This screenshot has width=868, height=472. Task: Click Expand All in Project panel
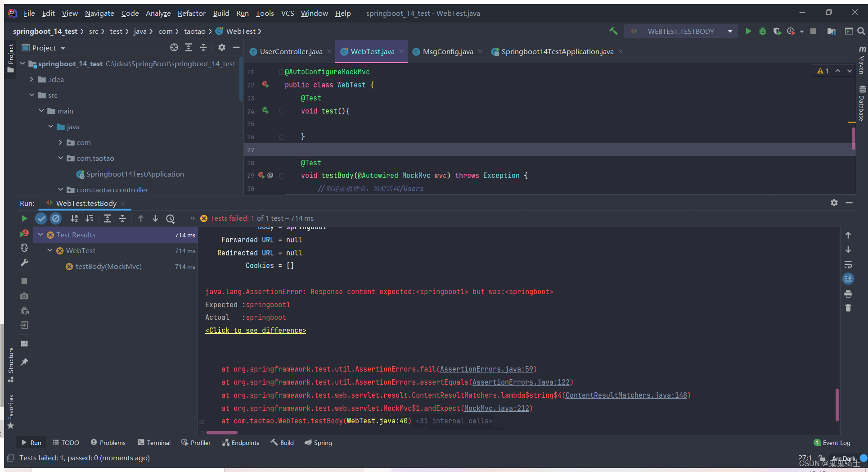pos(189,47)
